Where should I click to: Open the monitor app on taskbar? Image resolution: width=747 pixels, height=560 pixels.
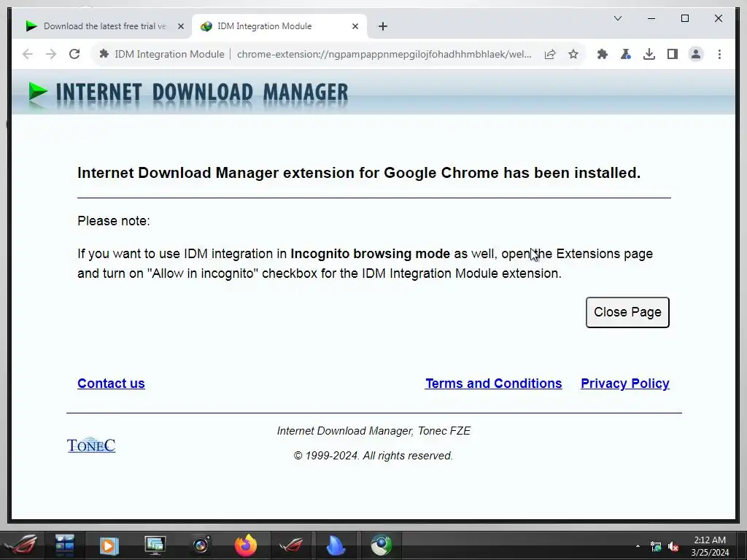coord(155,545)
